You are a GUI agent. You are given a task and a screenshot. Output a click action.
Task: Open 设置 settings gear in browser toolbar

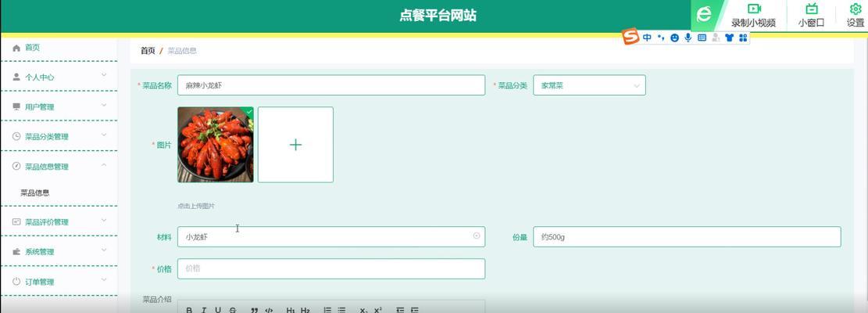(x=855, y=16)
